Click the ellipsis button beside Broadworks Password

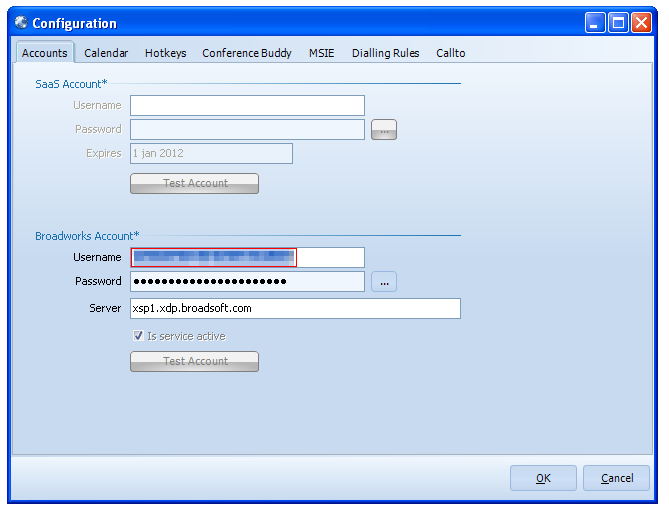(384, 282)
